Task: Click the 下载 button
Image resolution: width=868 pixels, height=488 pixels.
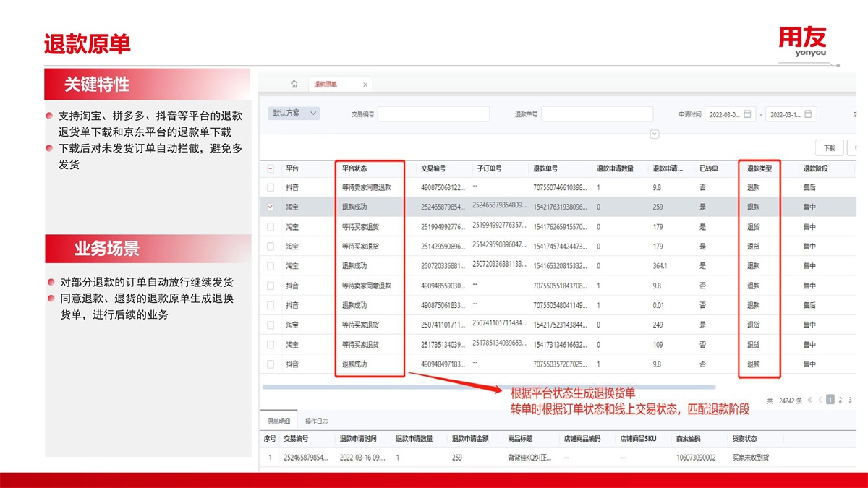Action: coord(829,147)
